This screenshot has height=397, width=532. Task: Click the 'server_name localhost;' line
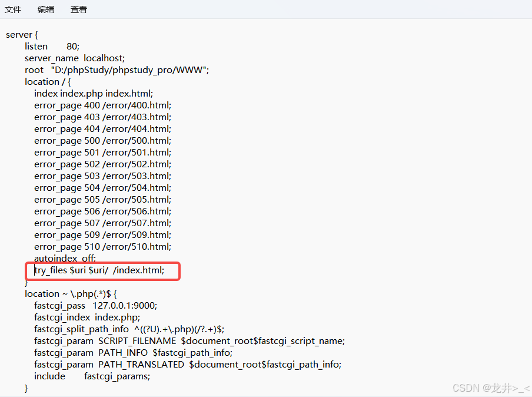(x=75, y=58)
